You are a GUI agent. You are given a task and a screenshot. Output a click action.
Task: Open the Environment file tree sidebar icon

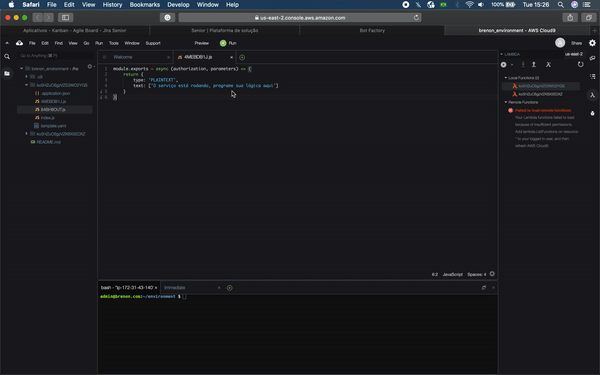(7, 73)
